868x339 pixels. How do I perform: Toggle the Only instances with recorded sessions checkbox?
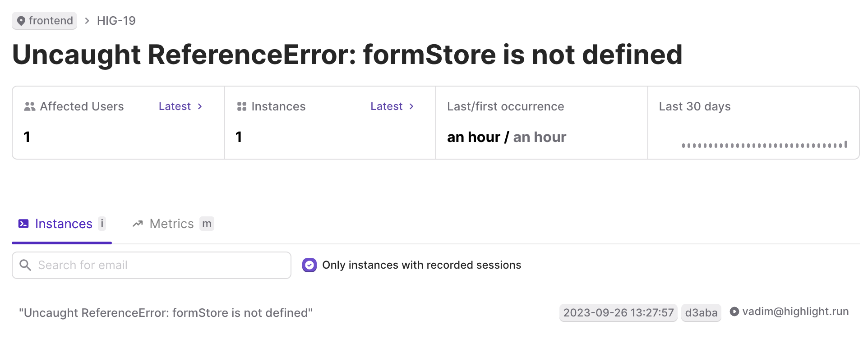[x=309, y=265]
